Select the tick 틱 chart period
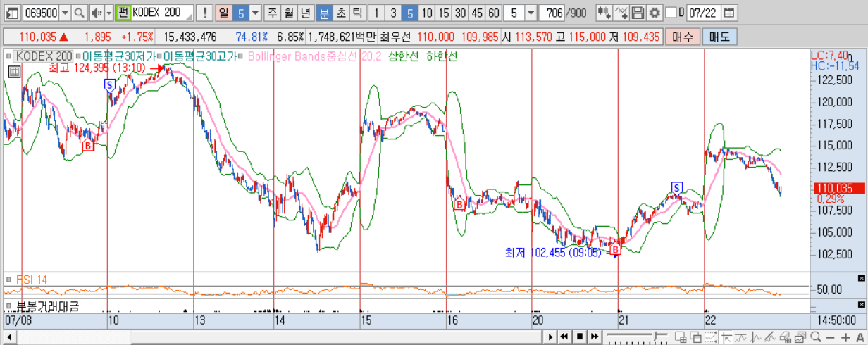Screen dimensions: 868x345 pyautogui.click(x=356, y=13)
